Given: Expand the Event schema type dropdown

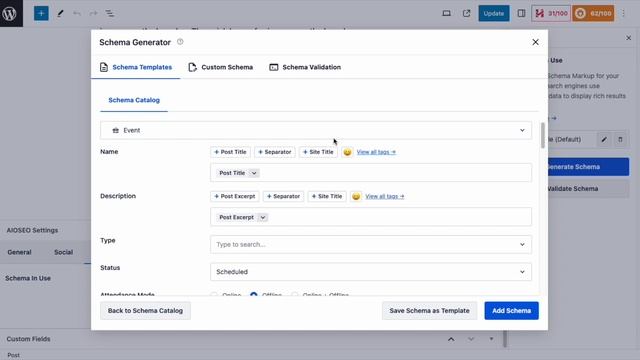Looking at the screenshot, I should 316,130.
